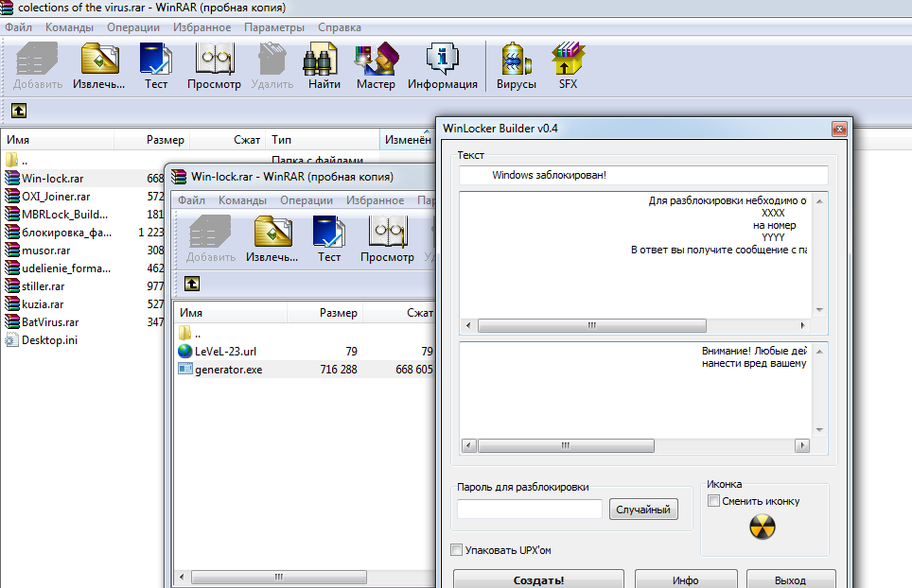Select the stiller.rar archive row
Image resolution: width=912 pixels, height=588 pixels.
coord(83,286)
